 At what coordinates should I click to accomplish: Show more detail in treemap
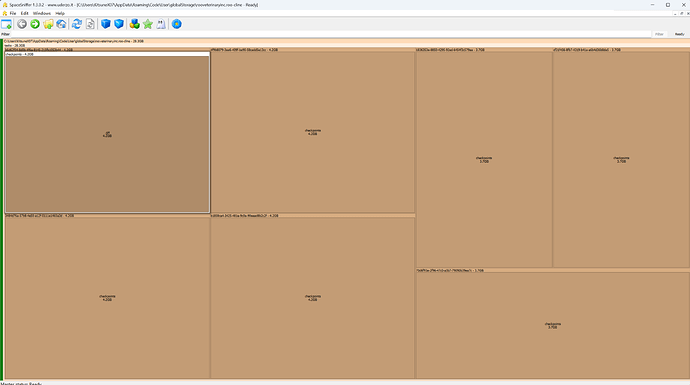(119, 24)
